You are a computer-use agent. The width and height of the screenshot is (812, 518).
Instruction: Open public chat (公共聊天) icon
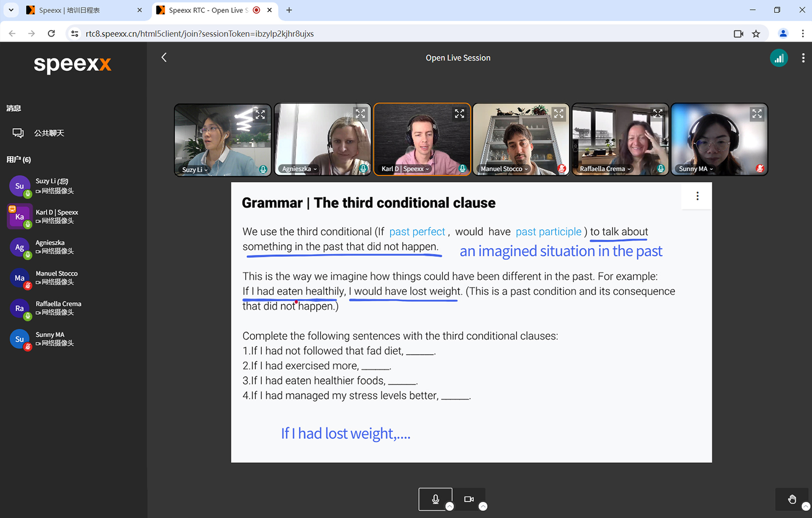click(18, 133)
